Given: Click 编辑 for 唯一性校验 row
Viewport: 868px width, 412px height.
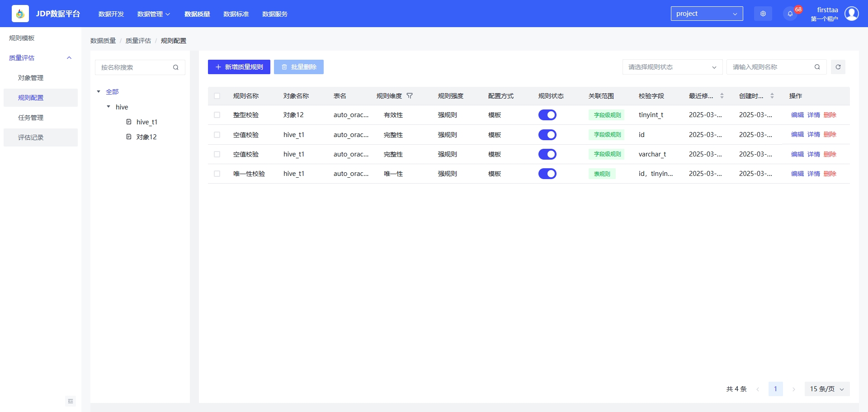Looking at the screenshot, I should 797,174.
